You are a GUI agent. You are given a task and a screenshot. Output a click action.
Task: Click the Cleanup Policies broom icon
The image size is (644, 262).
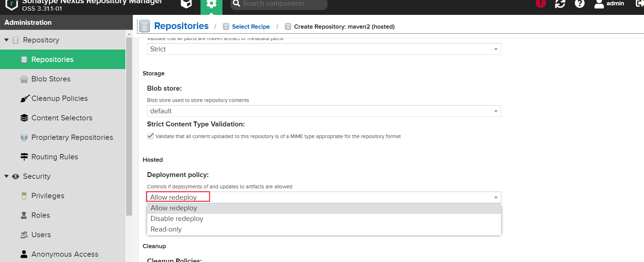[x=24, y=98]
